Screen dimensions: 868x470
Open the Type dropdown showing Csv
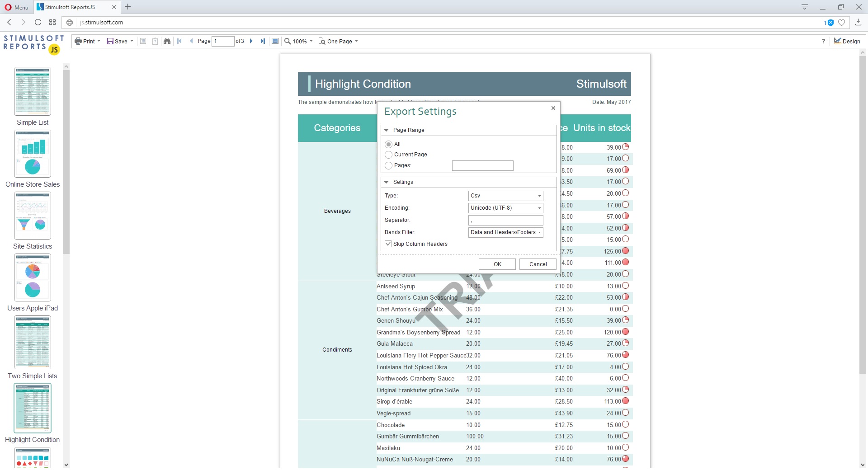coord(505,196)
